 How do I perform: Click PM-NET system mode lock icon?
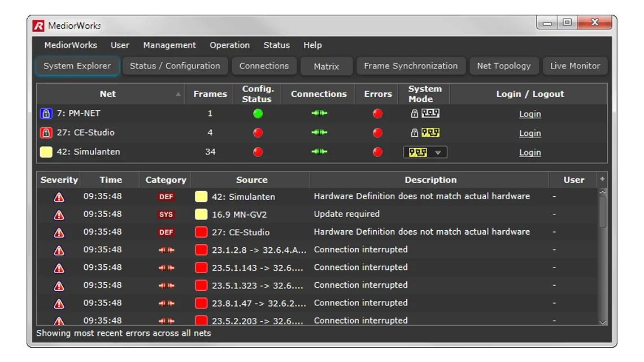click(415, 114)
